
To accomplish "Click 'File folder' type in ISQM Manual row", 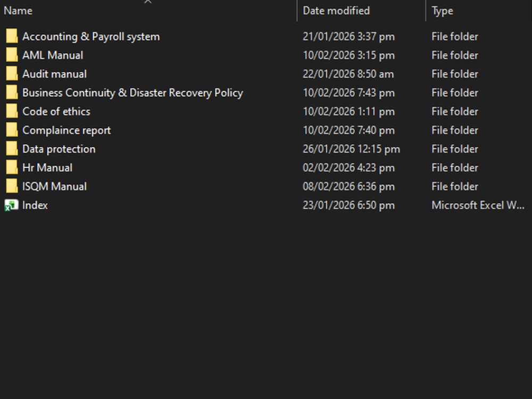I will [455, 186].
